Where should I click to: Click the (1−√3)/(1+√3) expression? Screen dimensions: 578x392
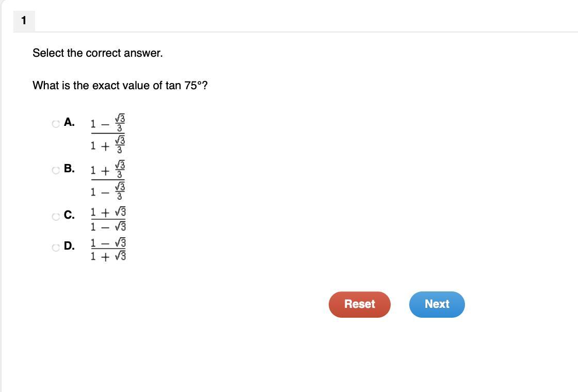108,250
